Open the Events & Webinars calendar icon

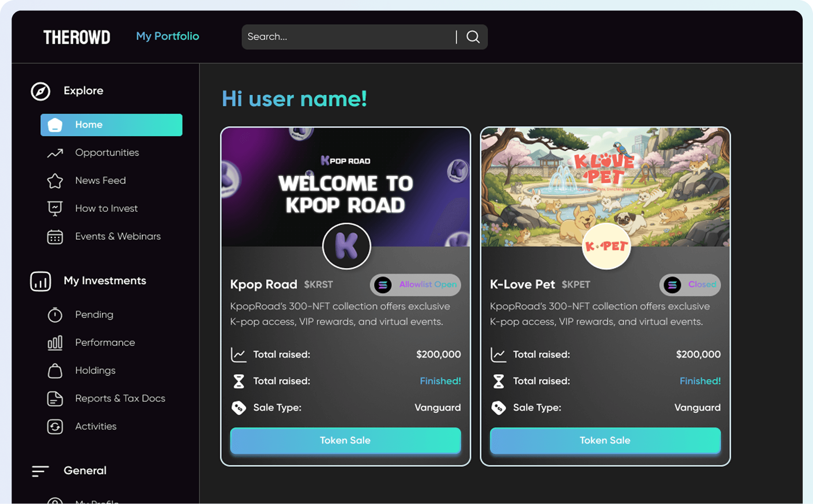[x=55, y=236]
